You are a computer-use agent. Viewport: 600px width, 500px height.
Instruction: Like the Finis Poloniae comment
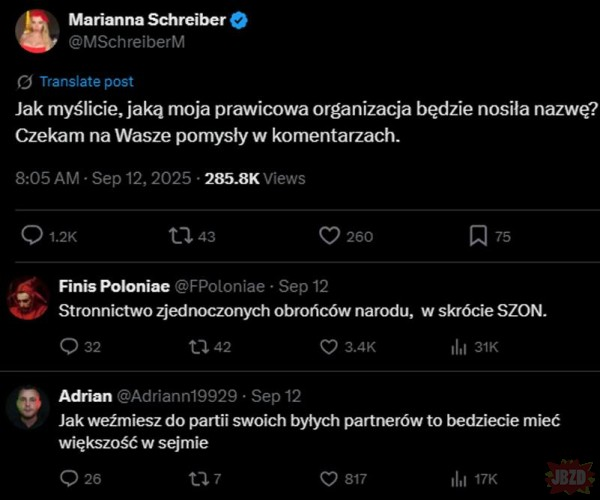[329, 347]
